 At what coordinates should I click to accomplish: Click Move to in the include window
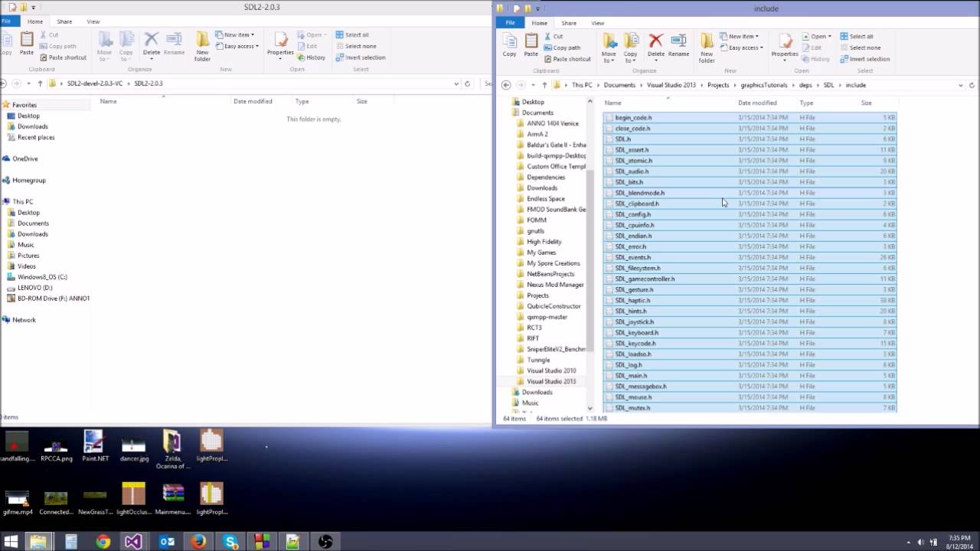(609, 48)
